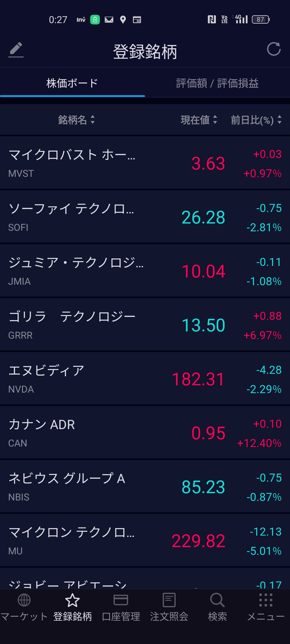290x644 pixels.
Task: Refresh the stock quotes list
Action: pyautogui.click(x=274, y=49)
